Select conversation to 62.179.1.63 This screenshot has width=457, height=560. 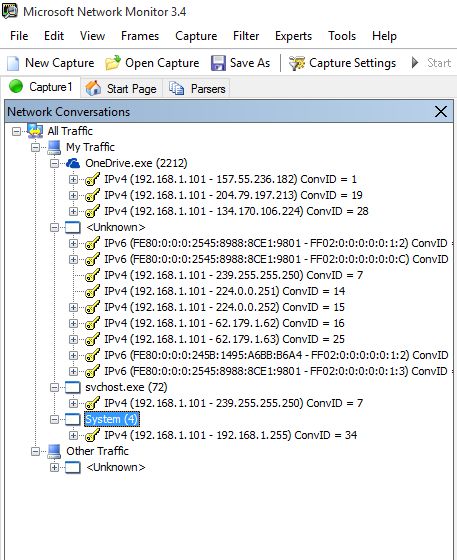(x=224, y=339)
